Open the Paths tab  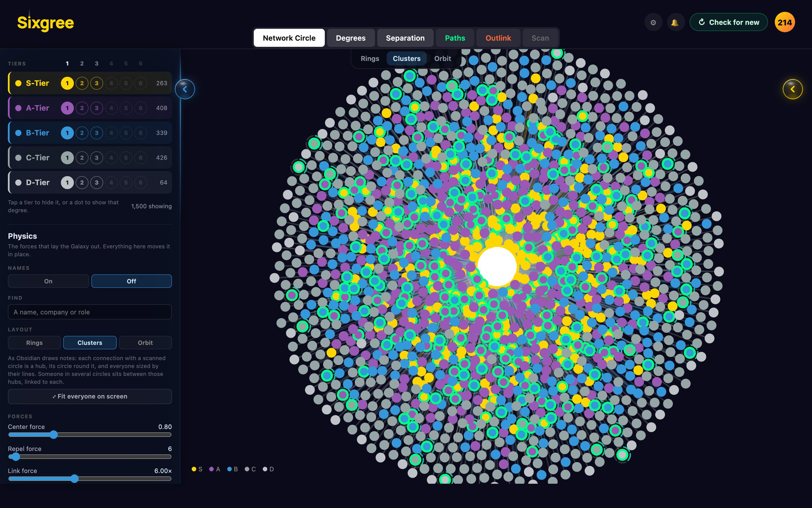(x=455, y=38)
